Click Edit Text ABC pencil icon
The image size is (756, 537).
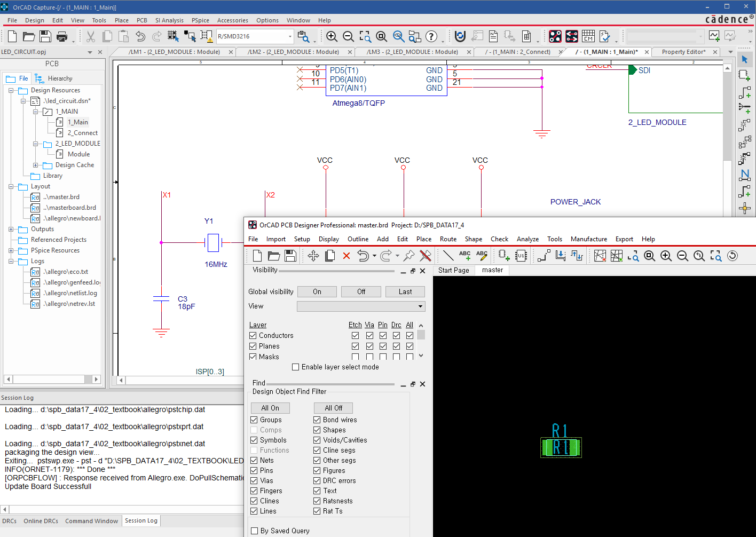coord(482,256)
